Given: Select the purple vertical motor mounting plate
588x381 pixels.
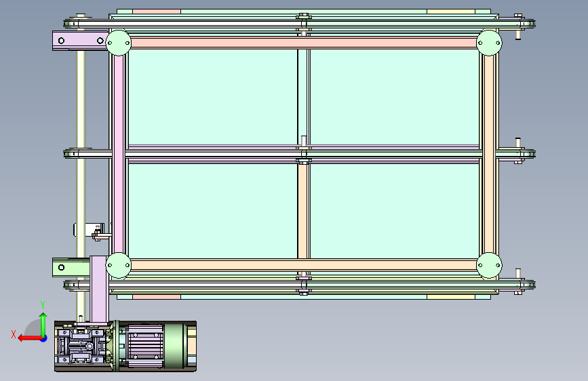Looking at the screenshot, I should (x=99, y=289).
